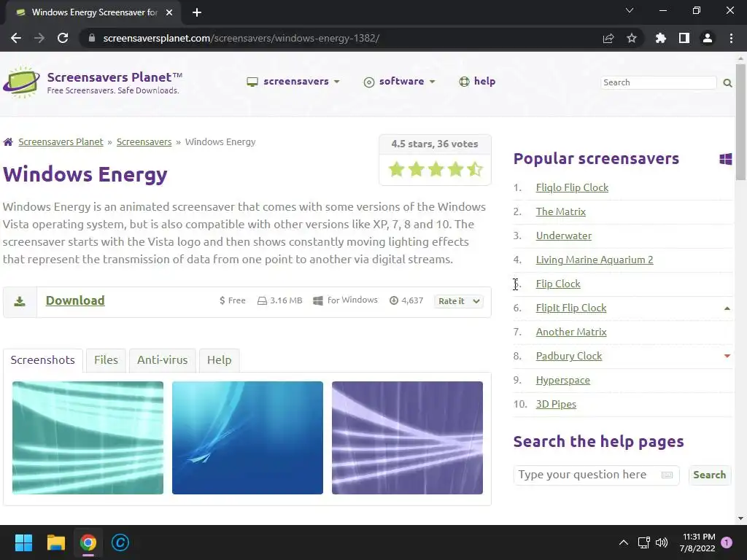The image size is (747, 560).
Task: Open the notification badge in taskbar
Action: [727, 542]
